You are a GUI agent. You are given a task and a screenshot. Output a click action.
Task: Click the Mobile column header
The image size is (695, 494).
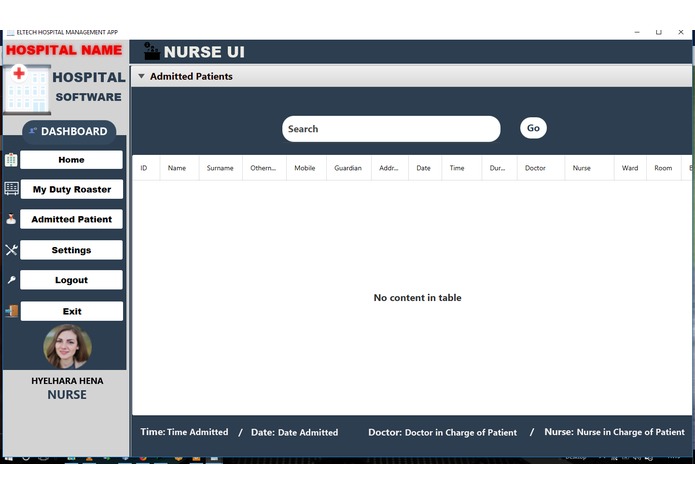click(305, 168)
